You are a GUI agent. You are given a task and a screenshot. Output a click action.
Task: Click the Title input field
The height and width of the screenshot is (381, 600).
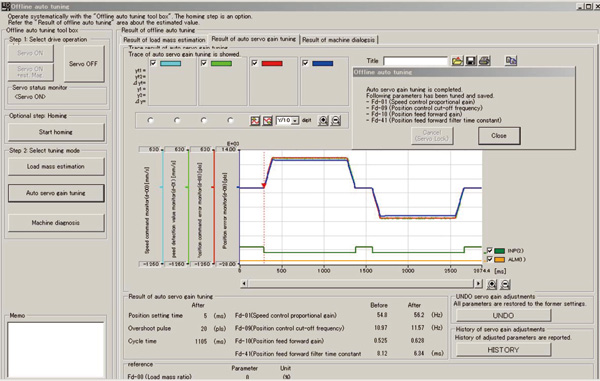[x=416, y=61]
